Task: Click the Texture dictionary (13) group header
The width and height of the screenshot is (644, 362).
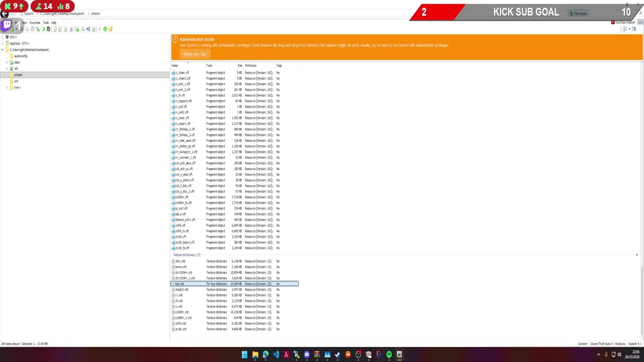Action: tap(187, 255)
